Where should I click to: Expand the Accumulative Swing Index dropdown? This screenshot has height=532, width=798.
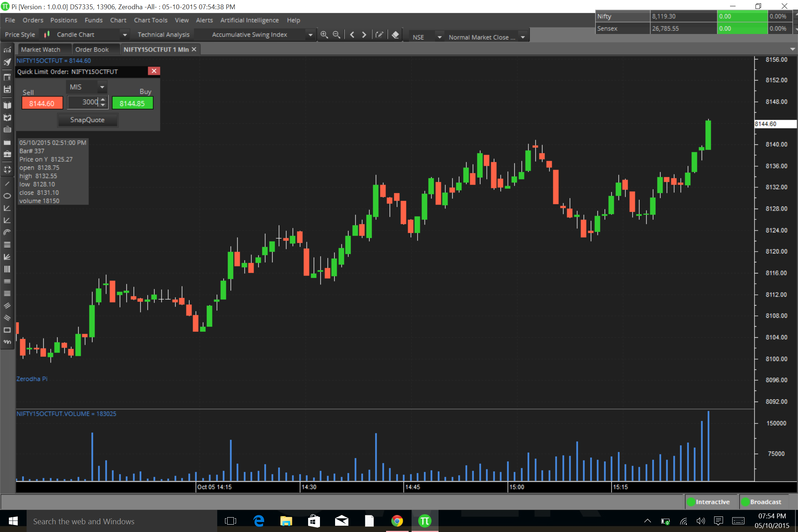(310, 35)
